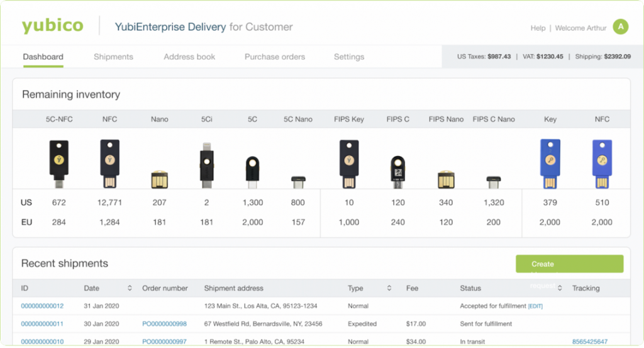Click the FIPS C Nano column header
The image size is (644, 348).
pos(494,119)
